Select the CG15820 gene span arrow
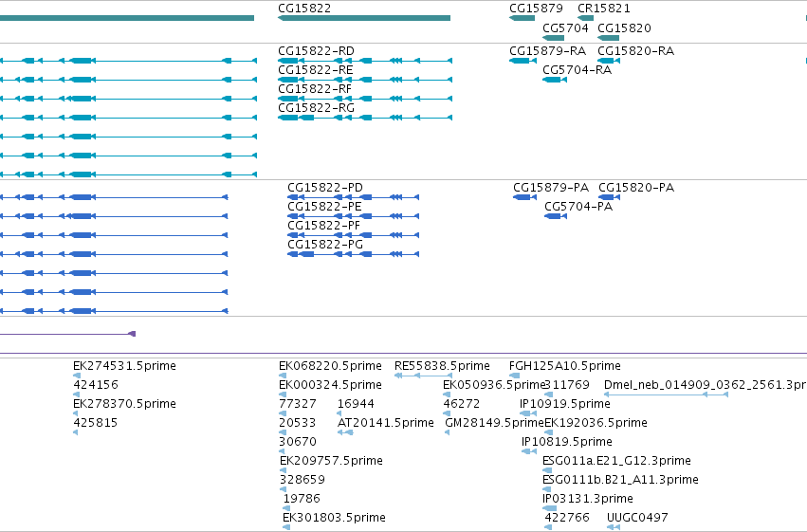Image resolution: width=807 pixels, height=532 pixels. [609, 38]
